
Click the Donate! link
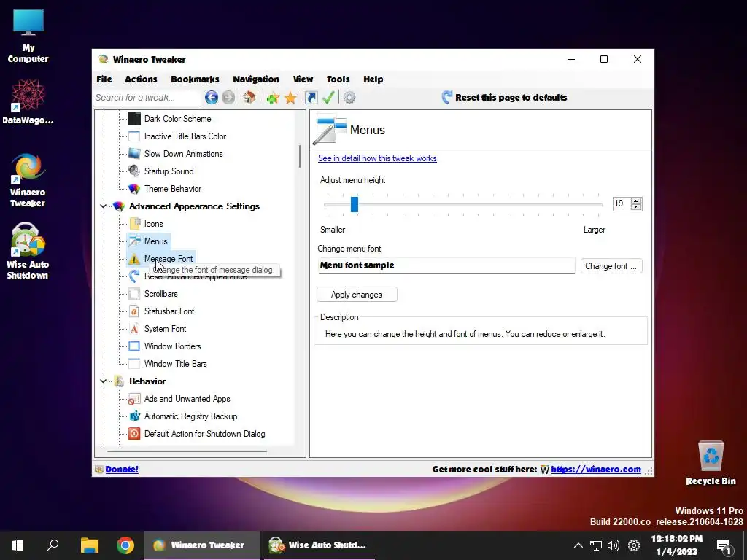[x=122, y=469]
